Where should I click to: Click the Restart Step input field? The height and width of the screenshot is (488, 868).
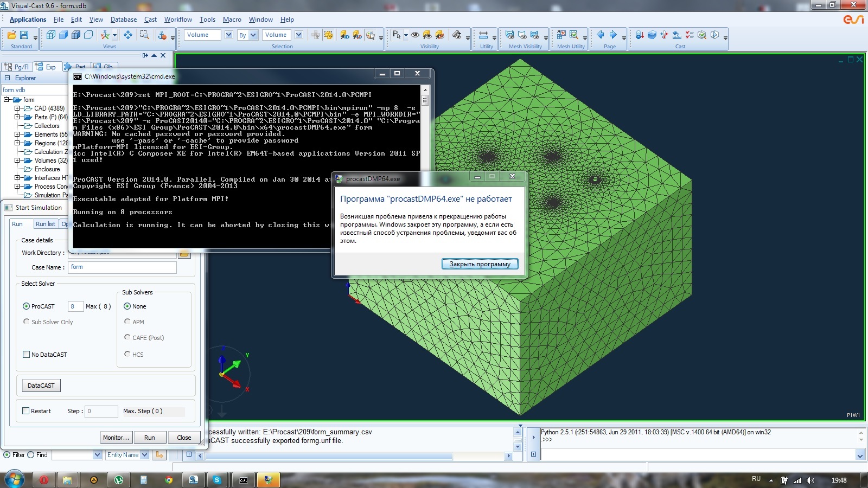point(101,412)
